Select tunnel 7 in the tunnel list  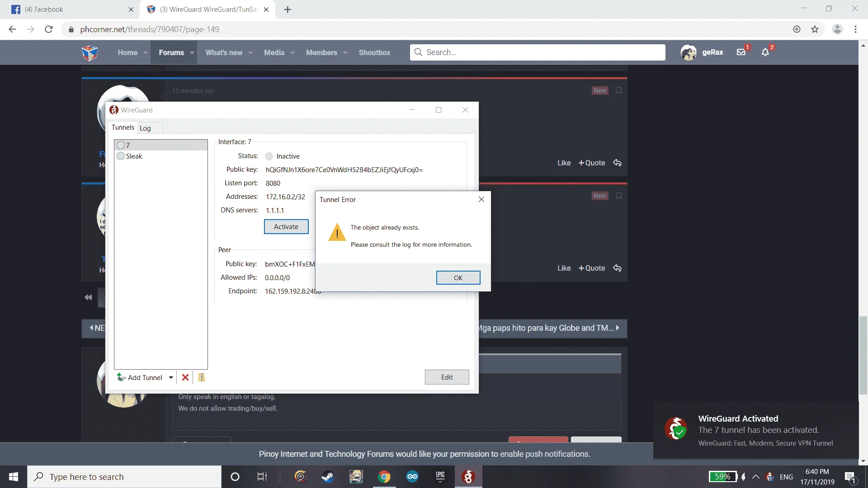coord(160,145)
